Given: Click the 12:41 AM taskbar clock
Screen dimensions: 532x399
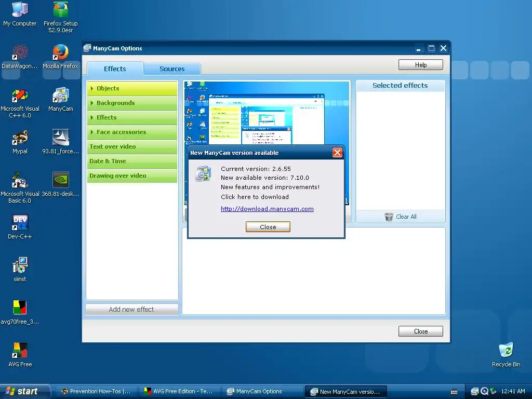Looking at the screenshot, I should (513, 391).
